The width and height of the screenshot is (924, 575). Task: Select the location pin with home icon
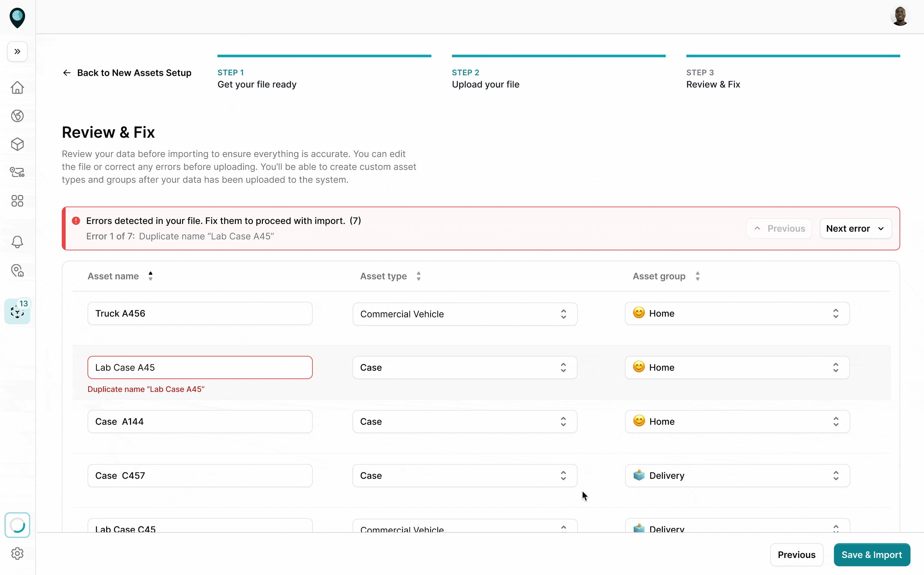[17, 271]
